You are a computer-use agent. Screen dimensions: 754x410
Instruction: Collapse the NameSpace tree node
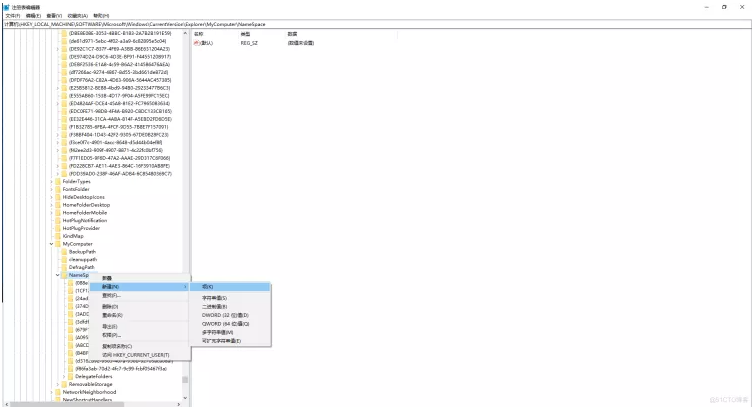pos(58,275)
